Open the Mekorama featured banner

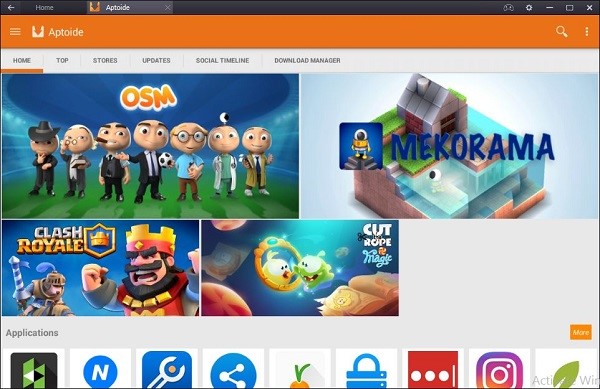449,146
